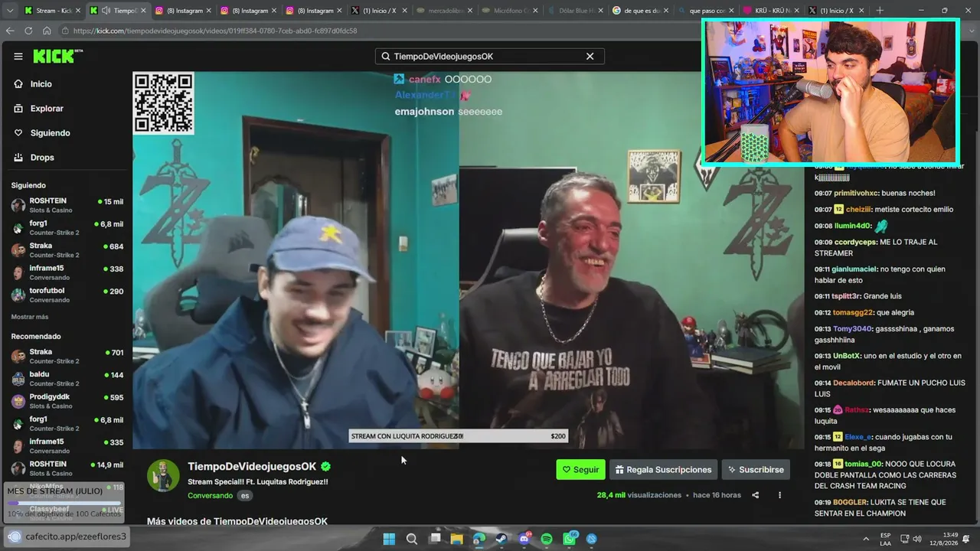Switch to the 'que paso con' tab
The image size is (980, 551).
point(707,11)
